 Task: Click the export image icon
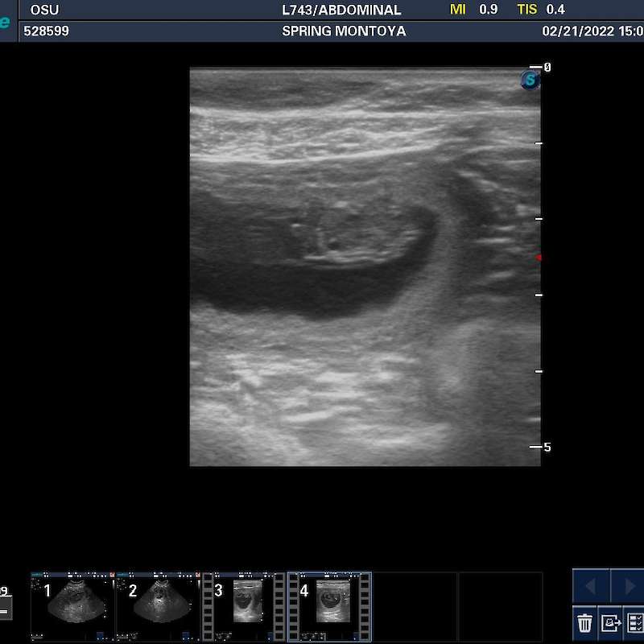(610, 622)
